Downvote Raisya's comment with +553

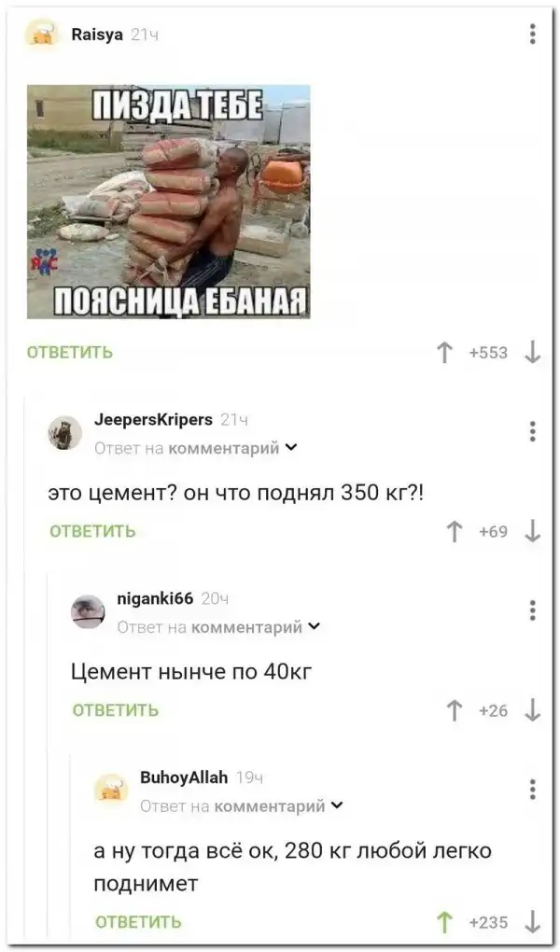[532, 352]
